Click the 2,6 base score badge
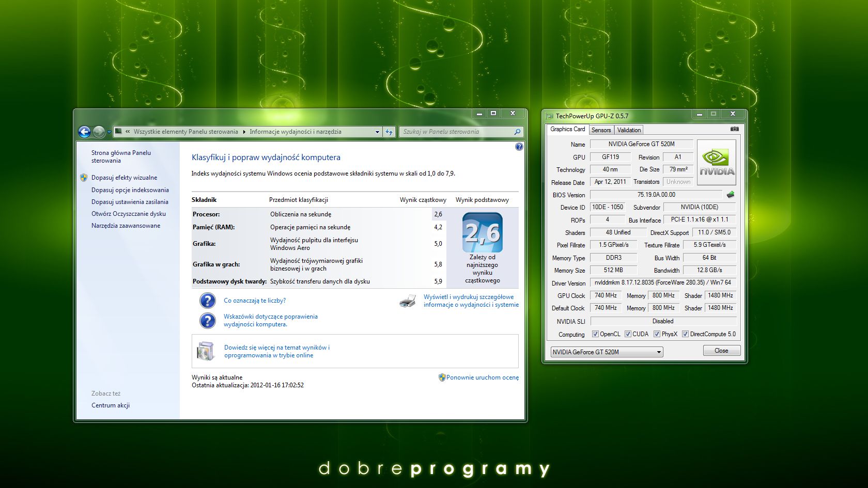Screen dimensions: 868x488 coord(483,232)
